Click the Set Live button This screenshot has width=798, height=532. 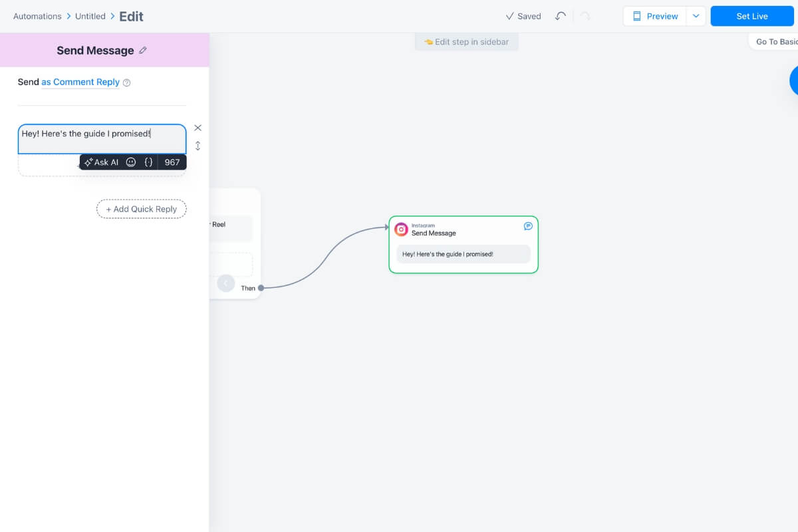(x=751, y=16)
